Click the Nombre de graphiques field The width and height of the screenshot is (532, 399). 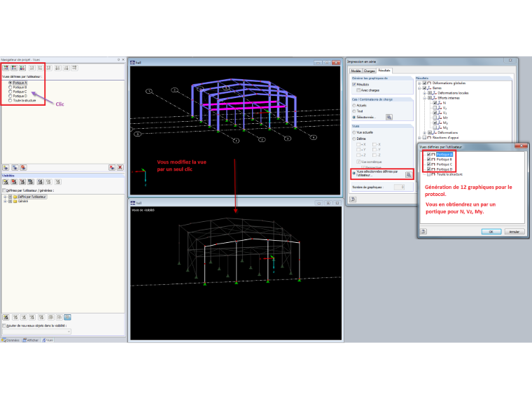[x=399, y=187]
